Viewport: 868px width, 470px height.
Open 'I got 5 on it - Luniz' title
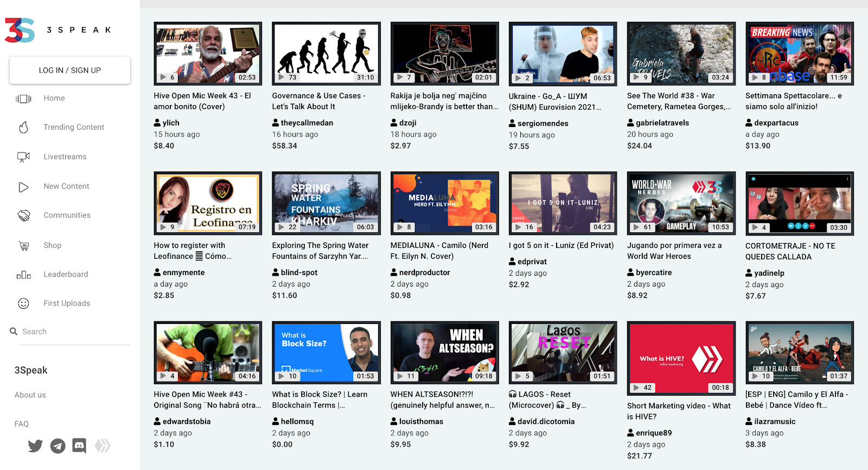tap(561, 245)
